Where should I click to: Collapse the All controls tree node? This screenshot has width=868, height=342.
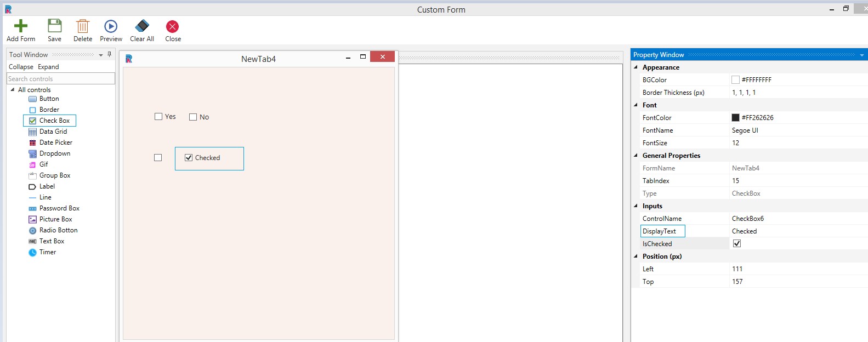coord(13,89)
